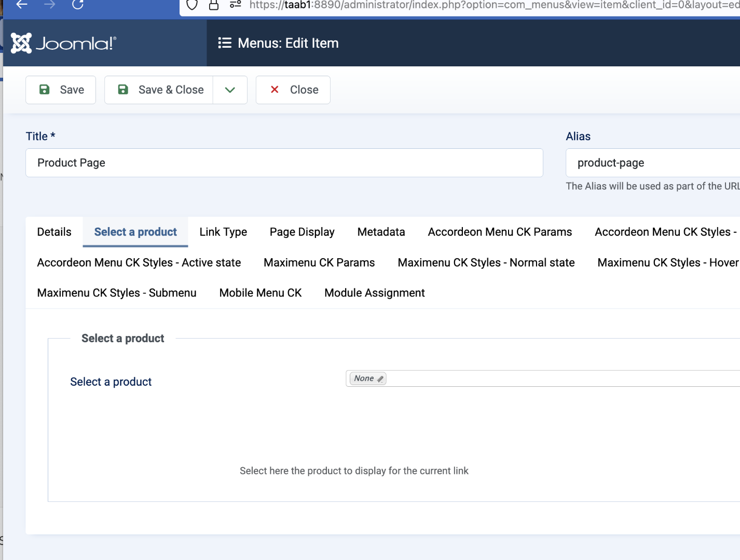
Task: Switch to Maximenu CK Params tab
Action: pos(319,262)
